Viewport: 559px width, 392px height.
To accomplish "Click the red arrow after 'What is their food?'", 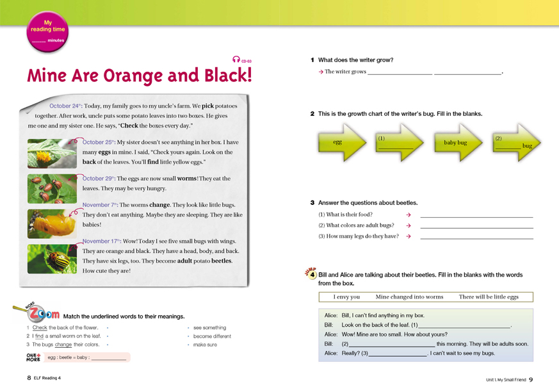I will click(x=409, y=215).
